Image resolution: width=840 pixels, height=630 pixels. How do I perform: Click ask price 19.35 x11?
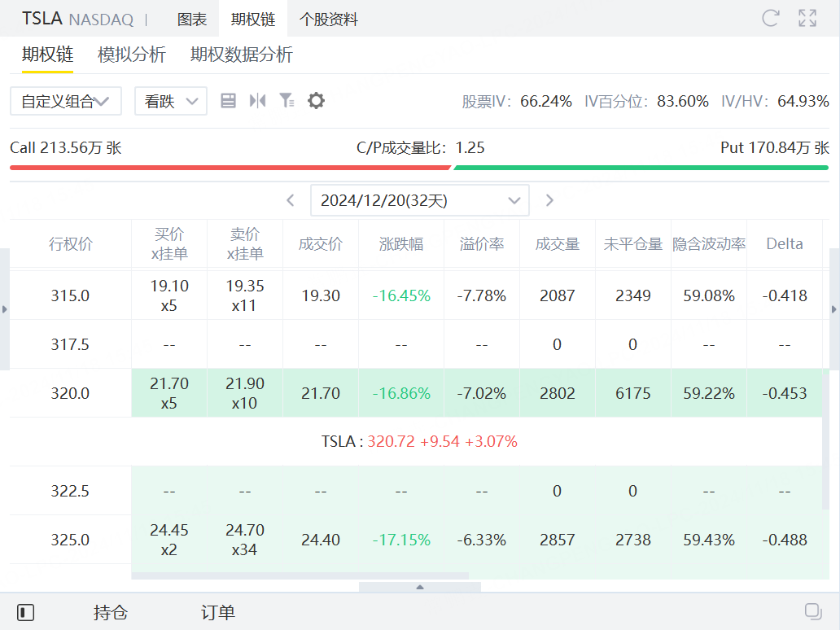tap(245, 295)
